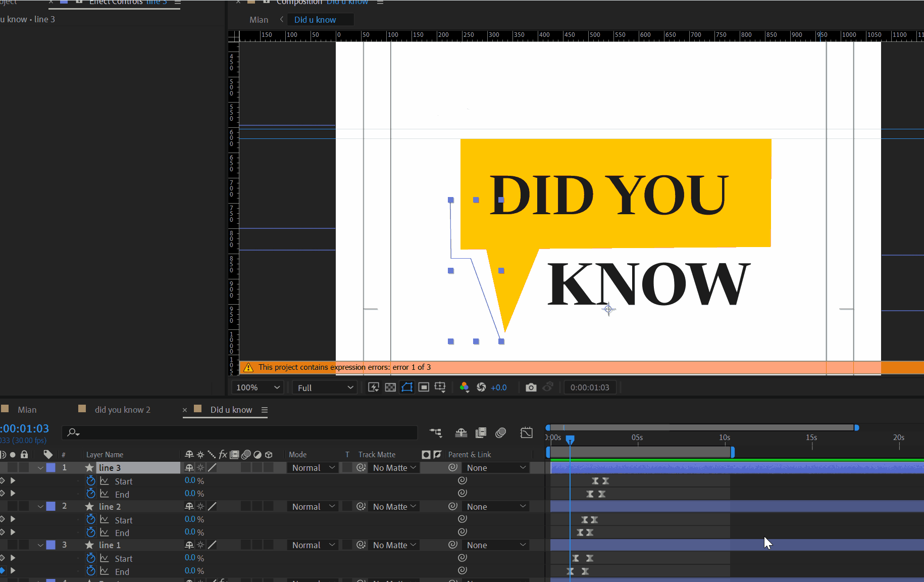Click the timeline layer search field
924x582 pixels.
point(240,432)
